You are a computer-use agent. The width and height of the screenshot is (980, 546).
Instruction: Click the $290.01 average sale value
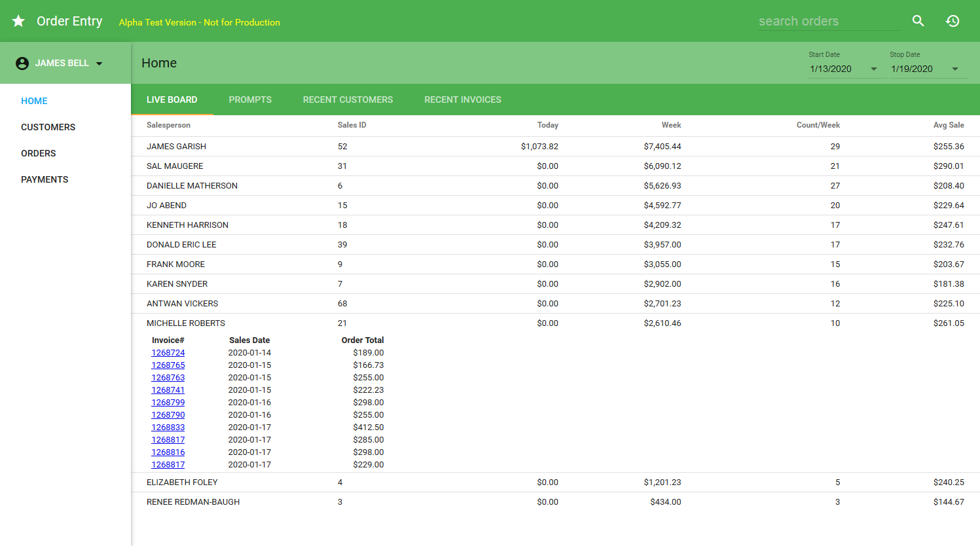pyautogui.click(x=949, y=166)
